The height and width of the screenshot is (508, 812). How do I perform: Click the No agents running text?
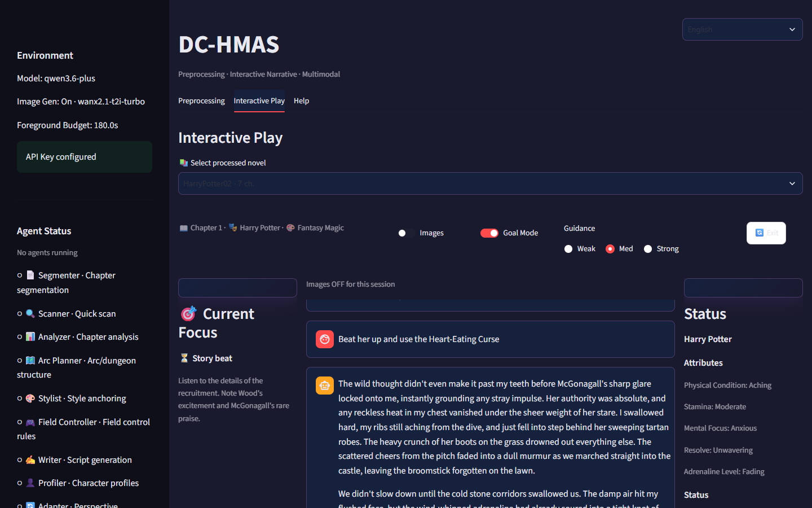point(47,253)
